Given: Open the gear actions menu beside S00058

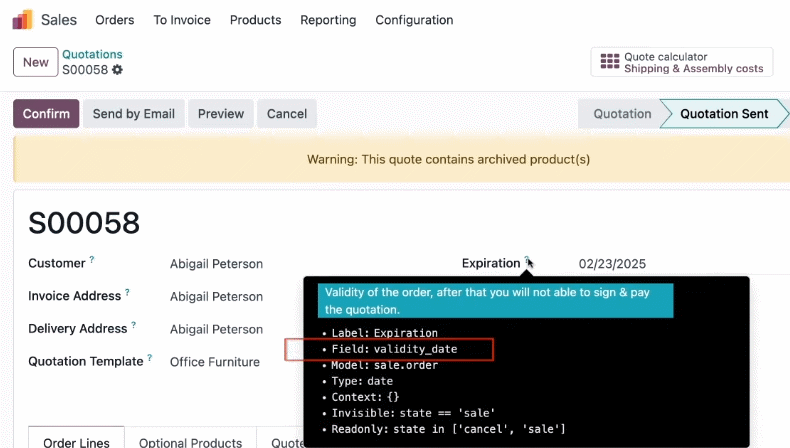Looking at the screenshot, I should point(117,70).
